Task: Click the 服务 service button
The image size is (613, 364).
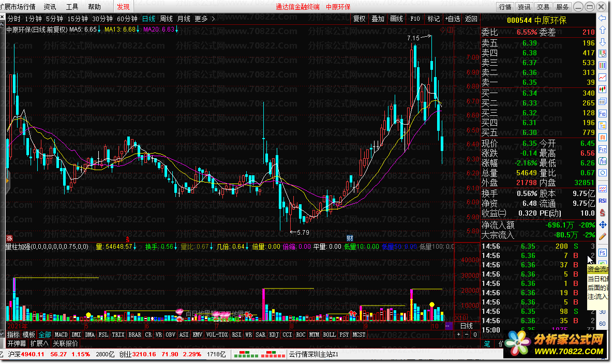Action: click(x=562, y=7)
